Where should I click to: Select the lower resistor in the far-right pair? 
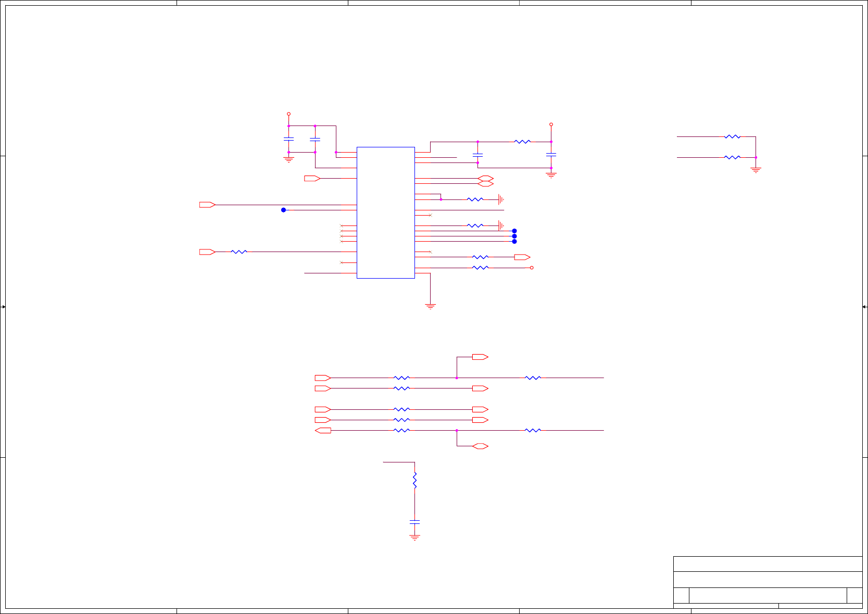[x=732, y=157]
